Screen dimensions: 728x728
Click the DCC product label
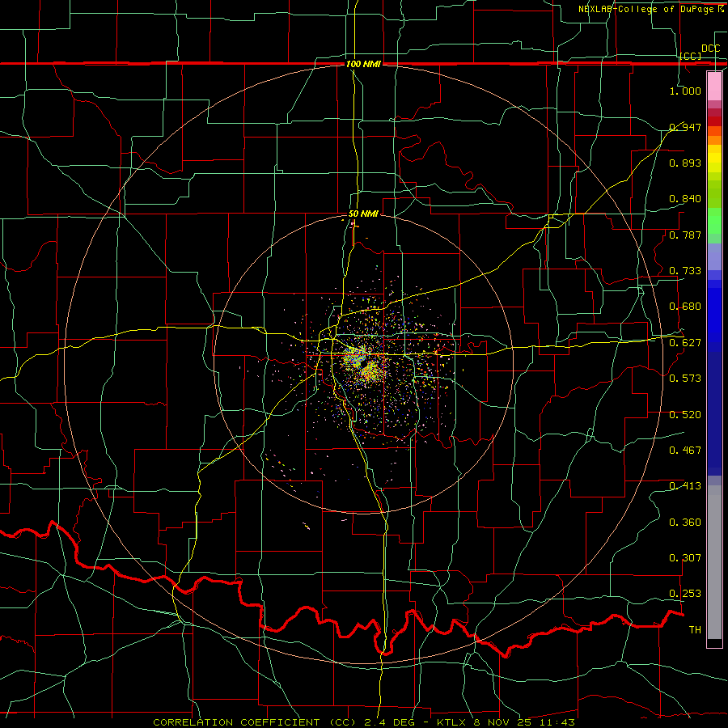click(711, 49)
